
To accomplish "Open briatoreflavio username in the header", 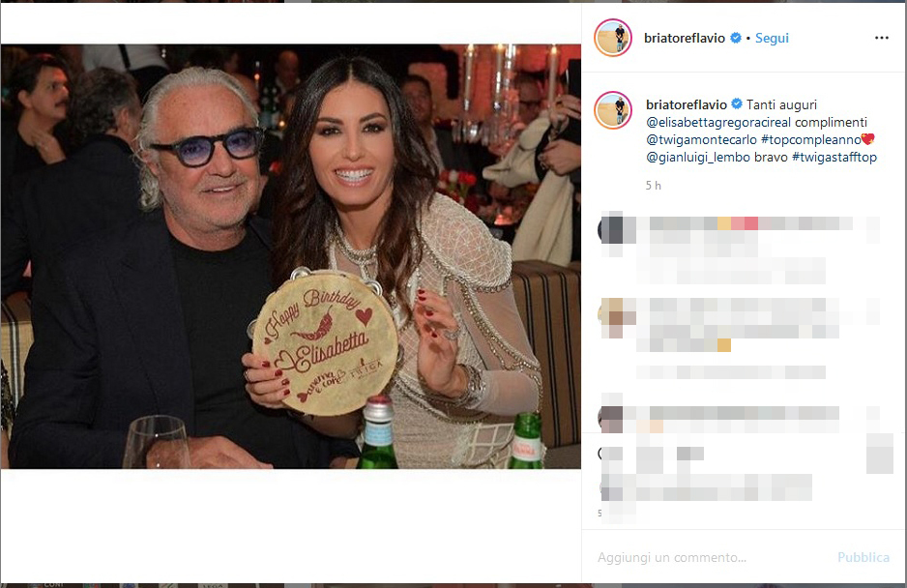I will click(685, 38).
